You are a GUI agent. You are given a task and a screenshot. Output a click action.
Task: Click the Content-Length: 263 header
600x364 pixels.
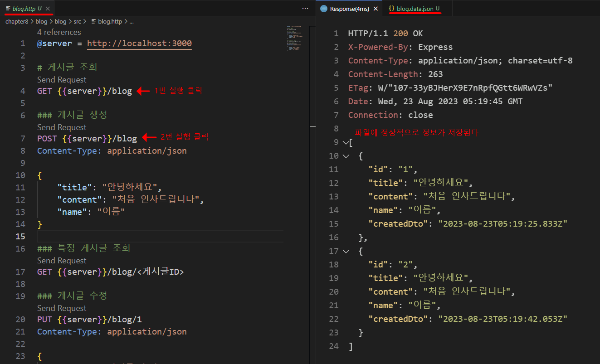pyautogui.click(x=395, y=74)
